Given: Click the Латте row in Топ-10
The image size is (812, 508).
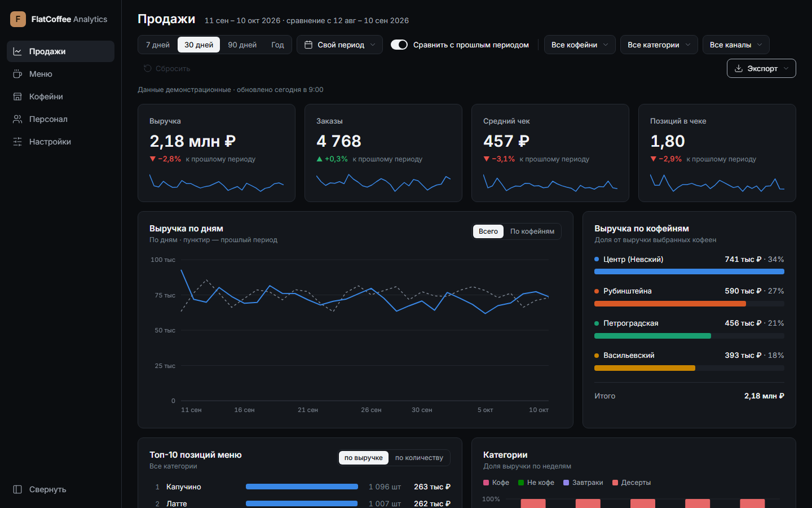Looking at the screenshot, I should 300,503.
